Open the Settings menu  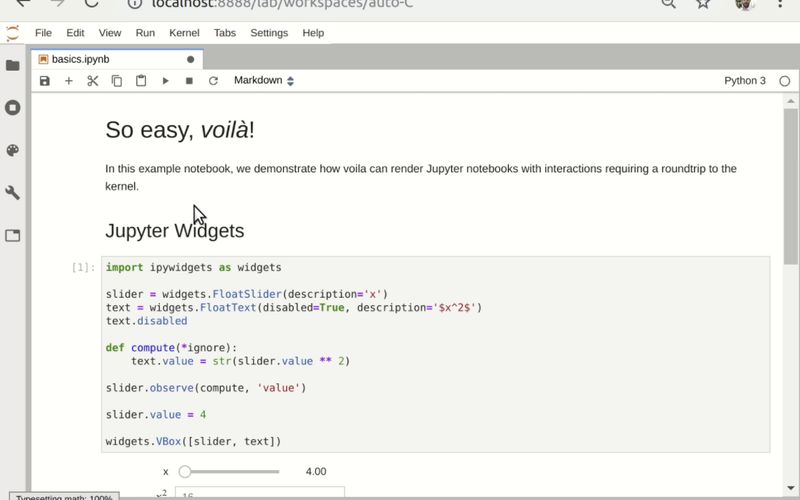coord(269,33)
